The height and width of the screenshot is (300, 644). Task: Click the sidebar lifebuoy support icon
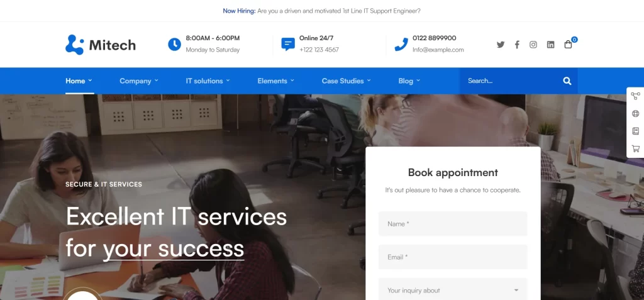[635, 114]
